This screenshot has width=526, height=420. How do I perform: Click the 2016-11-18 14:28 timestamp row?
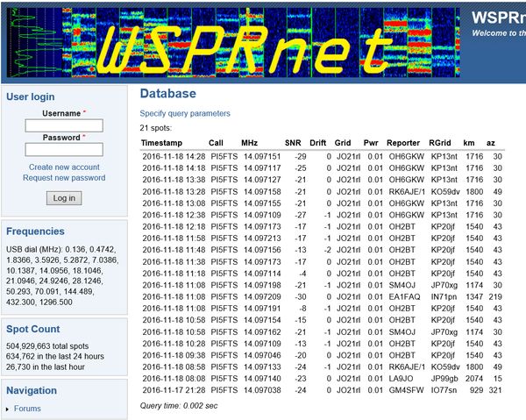[x=174, y=155]
